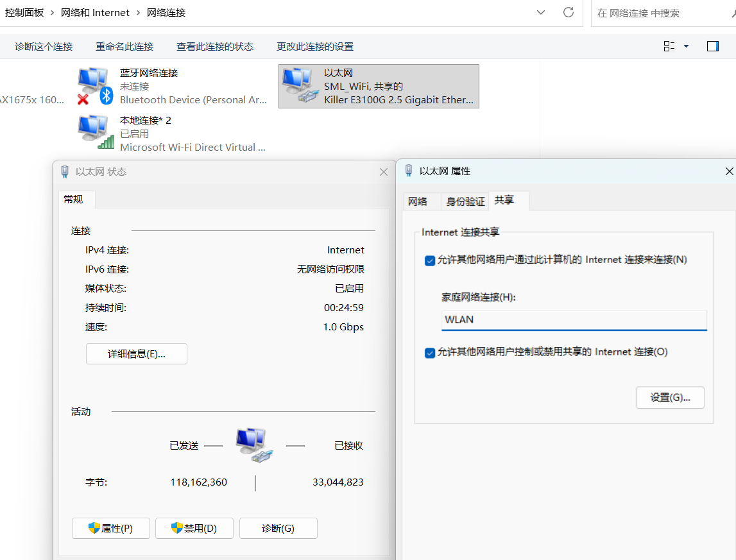Image resolution: width=736 pixels, height=560 pixels.
Task: Select the 本地连接* 2 adapter icon
Action: tap(96, 132)
